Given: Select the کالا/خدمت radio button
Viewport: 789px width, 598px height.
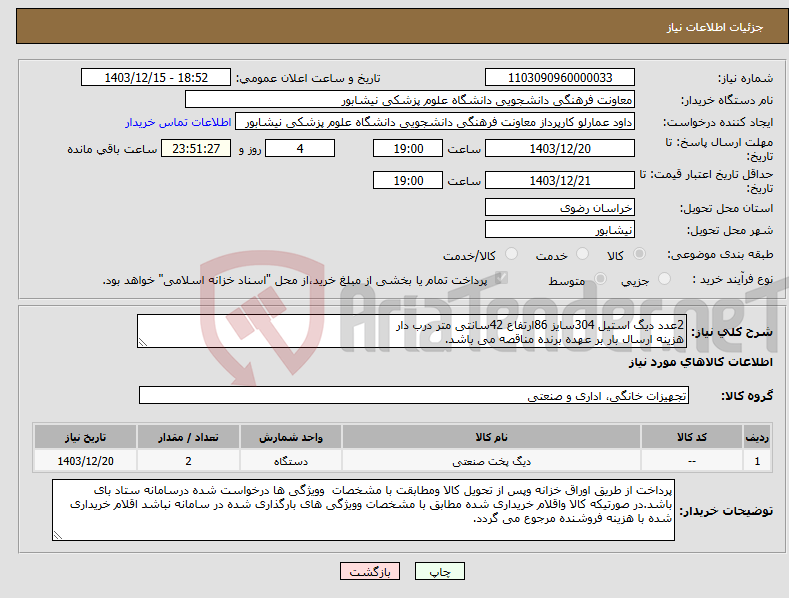Looking at the screenshot, I should click(x=511, y=254).
